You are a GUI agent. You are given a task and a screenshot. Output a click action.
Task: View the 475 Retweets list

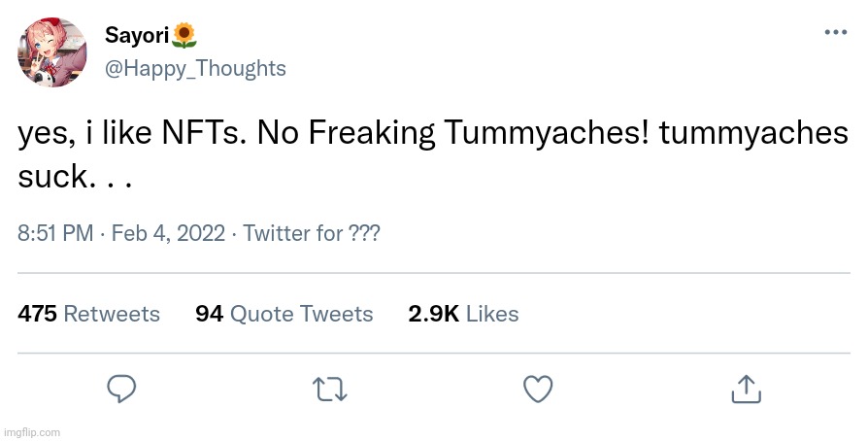tap(88, 314)
